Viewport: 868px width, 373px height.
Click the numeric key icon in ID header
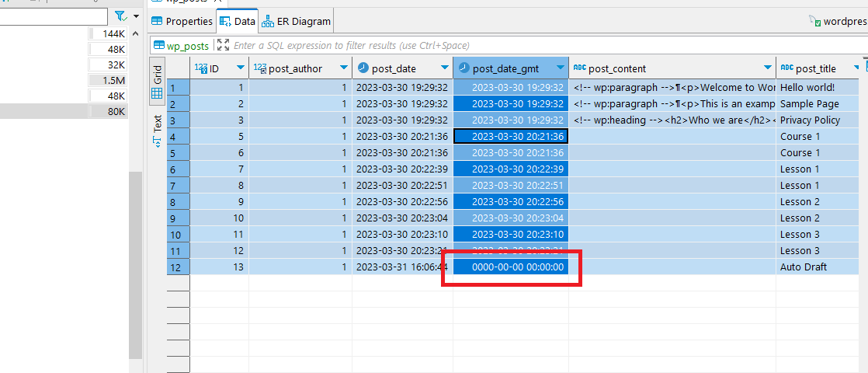coord(201,68)
